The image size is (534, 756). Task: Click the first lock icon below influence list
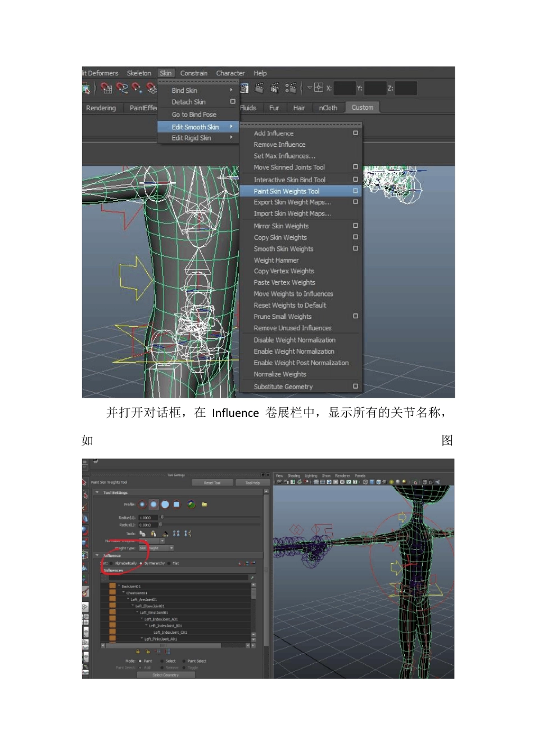(x=138, y=652)
